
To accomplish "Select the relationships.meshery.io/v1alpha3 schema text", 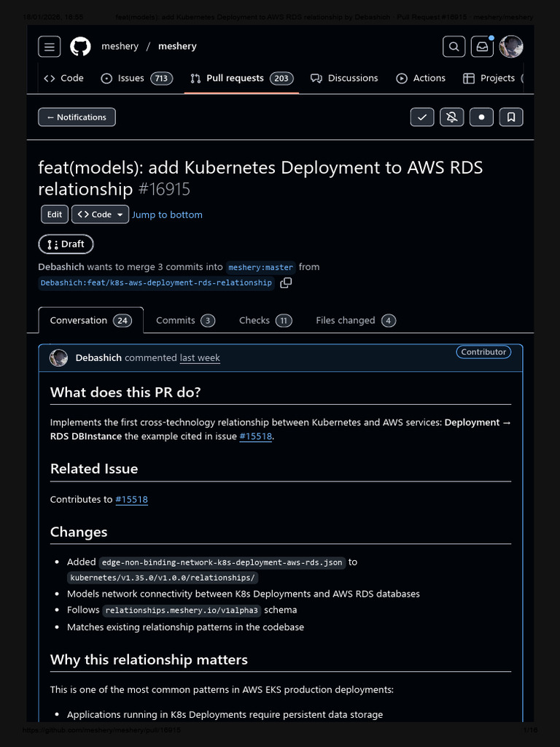I will coord(182,611).
